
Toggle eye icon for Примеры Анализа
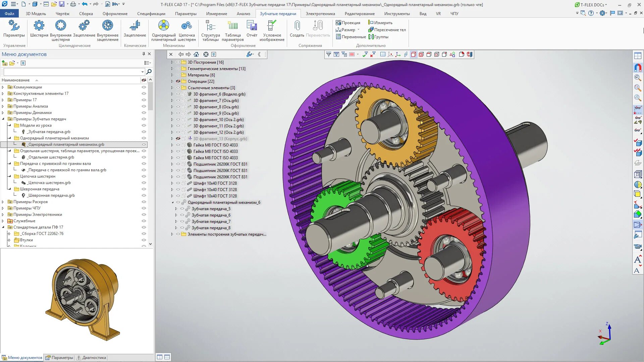(x=144, y=106)
